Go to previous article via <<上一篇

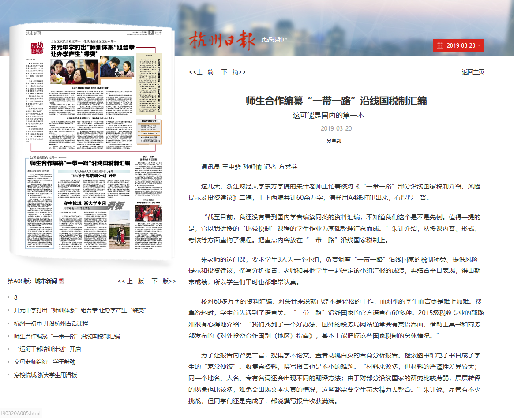coord(201,72)
